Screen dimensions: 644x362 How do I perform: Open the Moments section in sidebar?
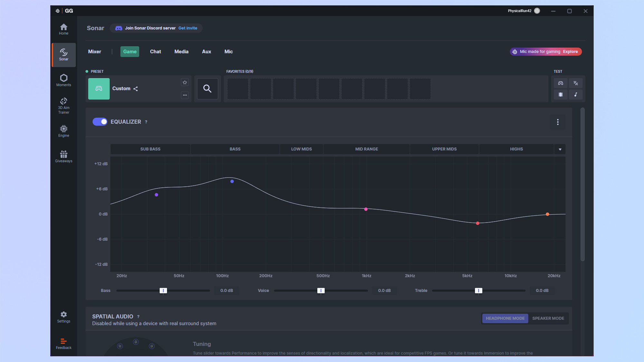tap(63, 80)
